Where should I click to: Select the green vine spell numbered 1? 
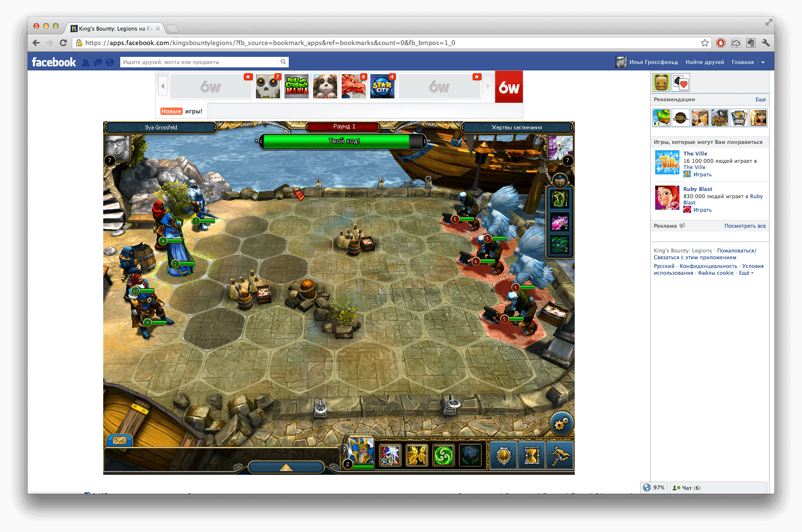559,198
